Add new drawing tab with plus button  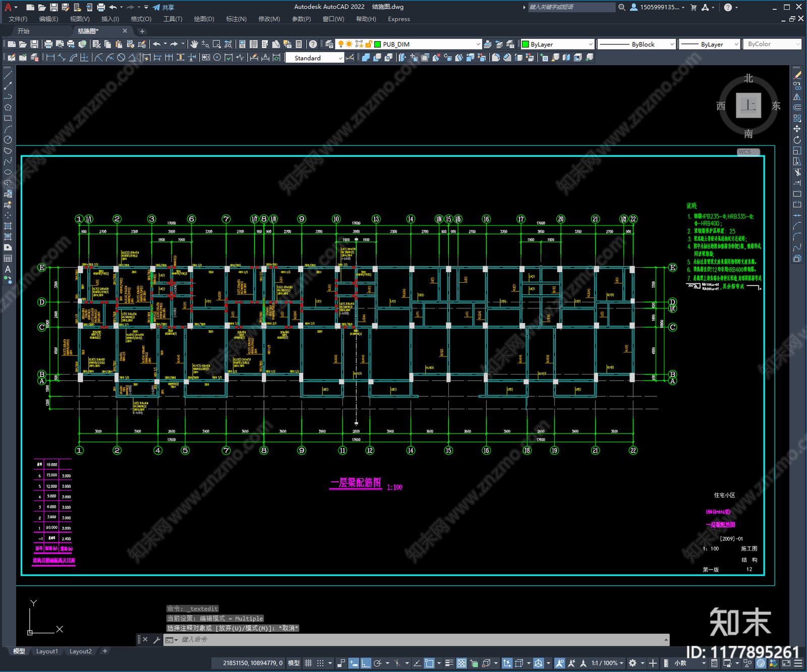pyautogui.click(x=142, y=31)
